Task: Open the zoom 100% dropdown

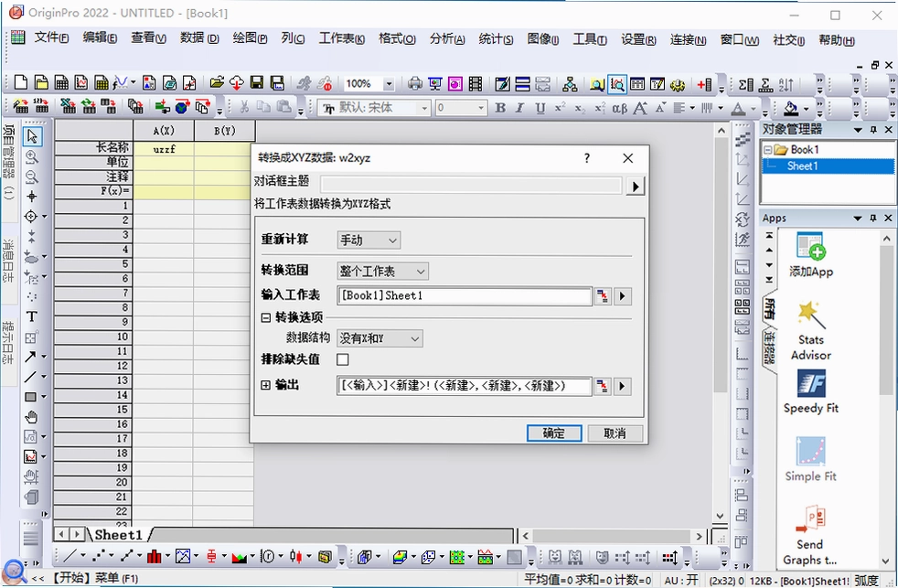Action: [x=389, y=84]
